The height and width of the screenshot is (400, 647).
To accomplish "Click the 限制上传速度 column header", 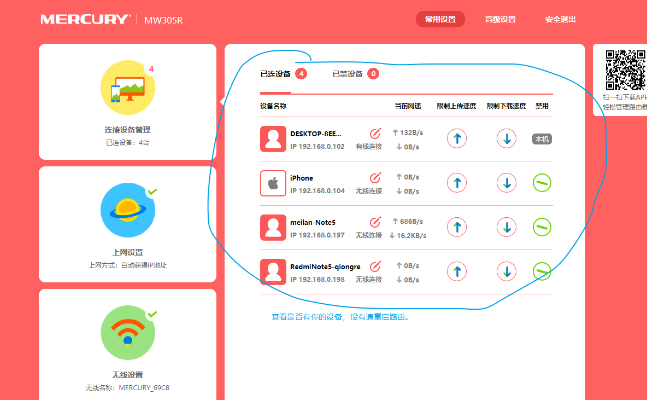I will (x=456, y=106).
